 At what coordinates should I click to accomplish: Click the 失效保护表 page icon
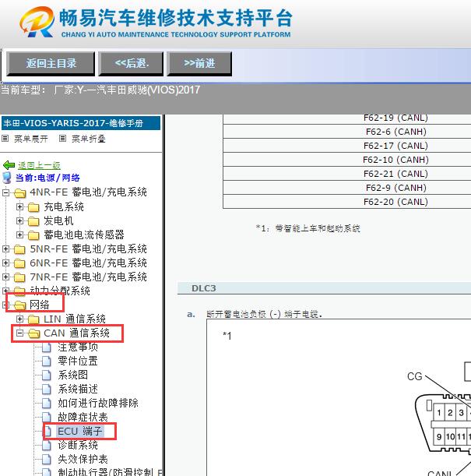click(x=47, y=459)
